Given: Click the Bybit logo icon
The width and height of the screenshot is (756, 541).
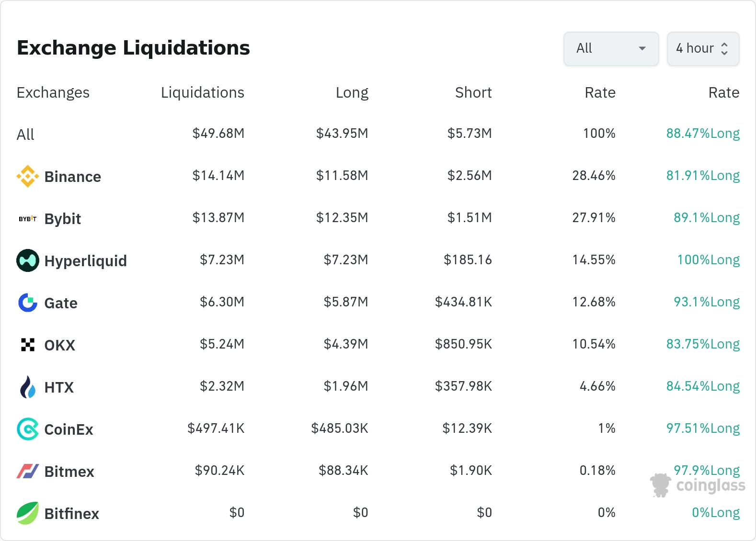Looking at the screenshot, I should [x=28, y=219].
